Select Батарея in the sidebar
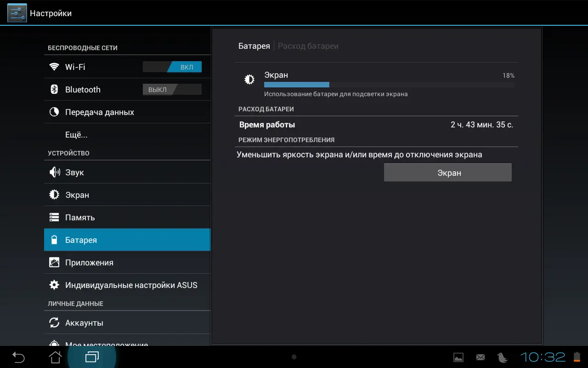 coord(127,240)
